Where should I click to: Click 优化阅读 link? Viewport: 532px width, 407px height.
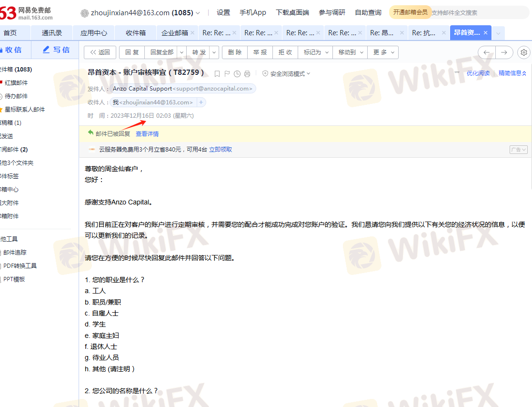[478, 73]
